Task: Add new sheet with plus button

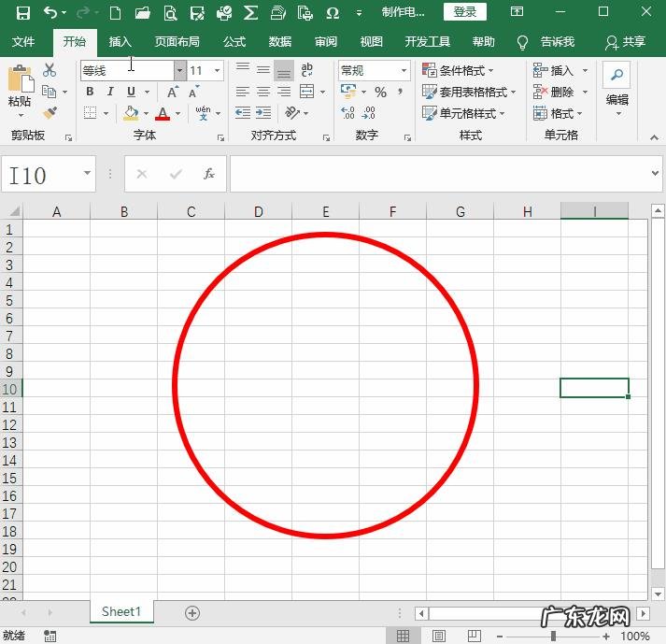Action: click(192, 612)
